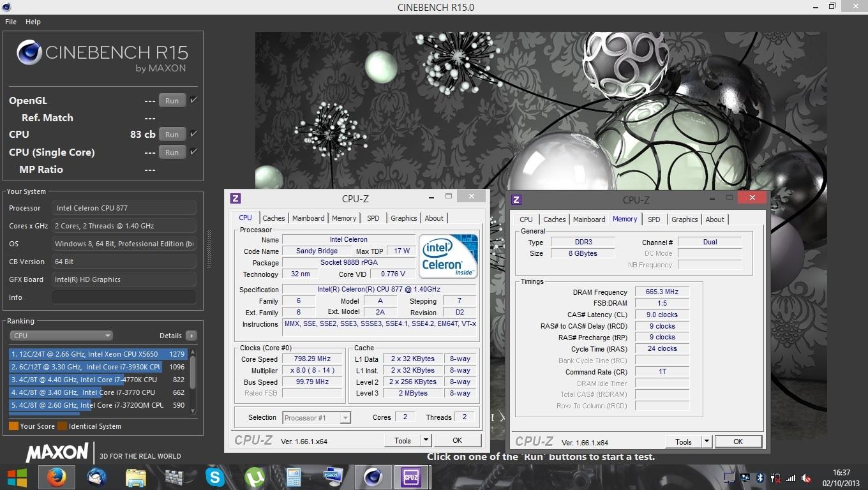Click Tools button in the CPU tab window
868x490 pixels.
click(403, 440)
